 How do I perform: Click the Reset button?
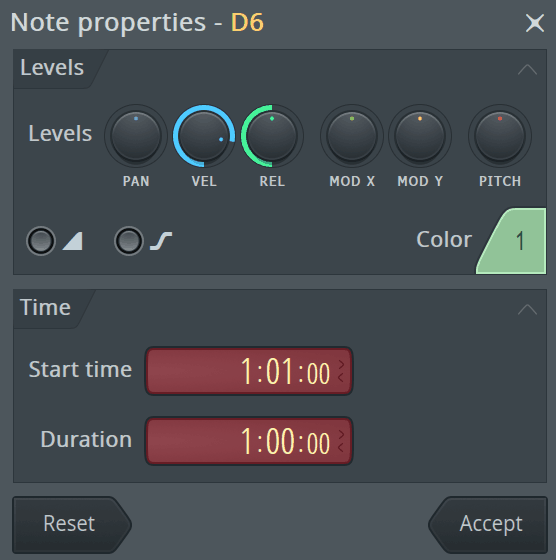click(72, 525)
